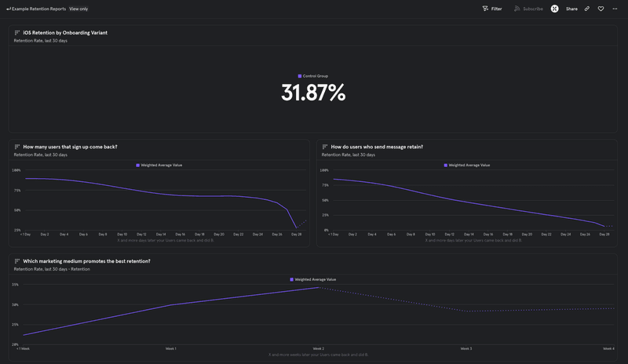Click the back arrow beside Example Retention Reports

coord(8,9)
